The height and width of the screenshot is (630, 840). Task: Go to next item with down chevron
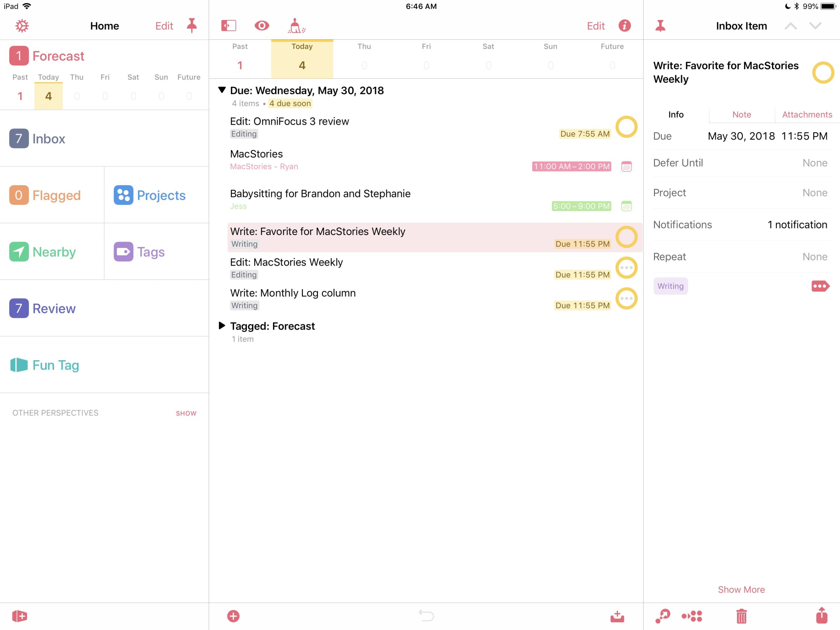[x=815, y=26]
